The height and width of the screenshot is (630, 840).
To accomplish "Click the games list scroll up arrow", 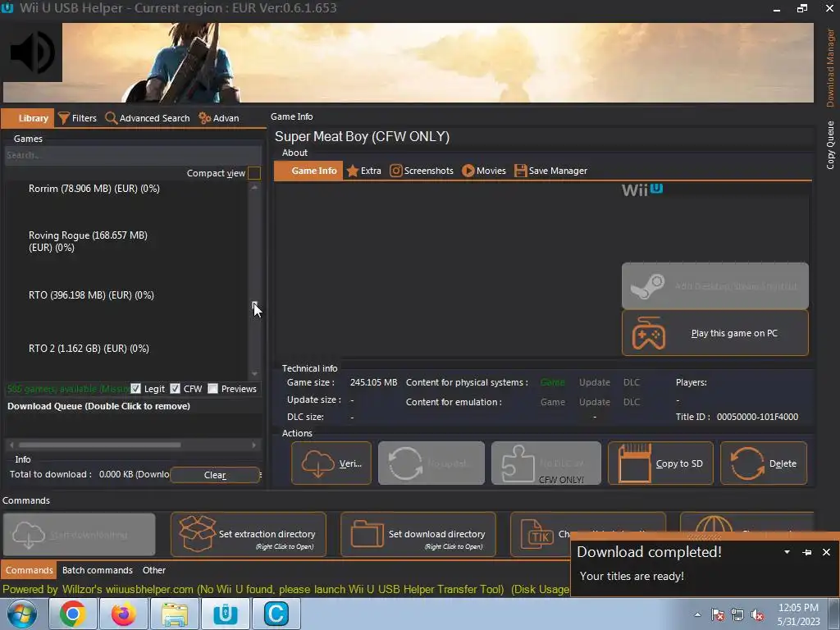I will pyautogui.click(x=254, y=188).
